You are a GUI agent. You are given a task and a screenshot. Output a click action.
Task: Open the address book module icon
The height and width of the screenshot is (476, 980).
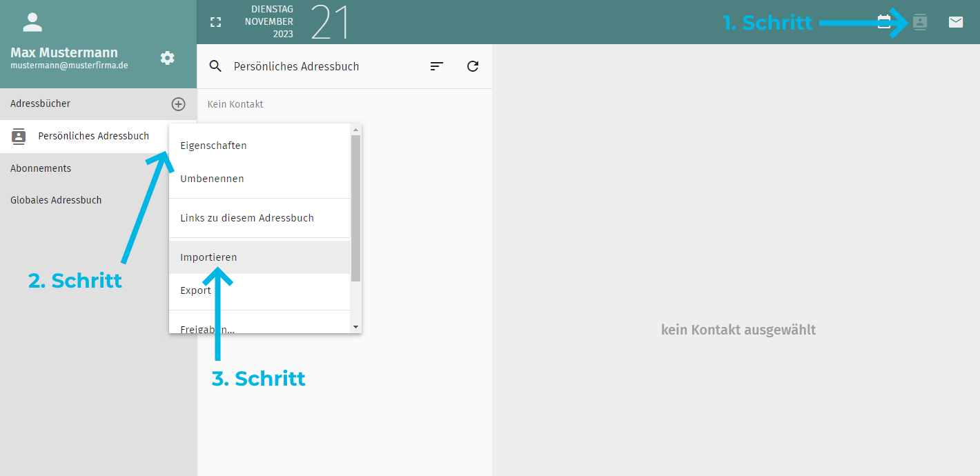tap(919, 22)
